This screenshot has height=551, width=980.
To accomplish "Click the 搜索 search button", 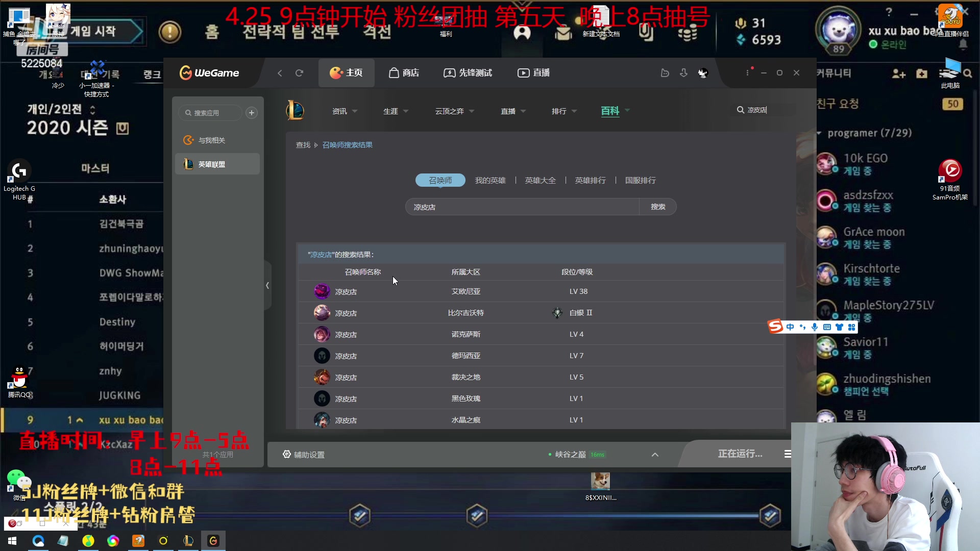I will tap(658, 207).
